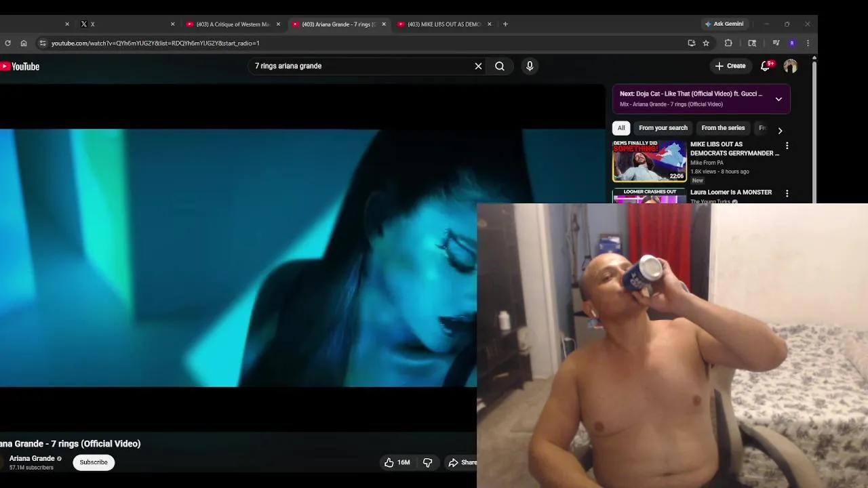The image size is (868, 488).
Task: Switch to A Critique of Western tab
Action: coord(233,24)
